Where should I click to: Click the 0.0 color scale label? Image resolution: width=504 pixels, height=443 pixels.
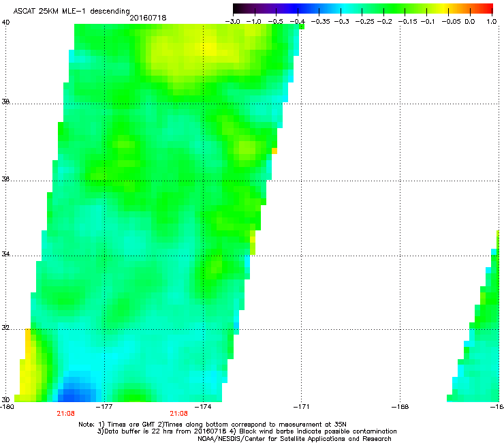tap(470, 22)
